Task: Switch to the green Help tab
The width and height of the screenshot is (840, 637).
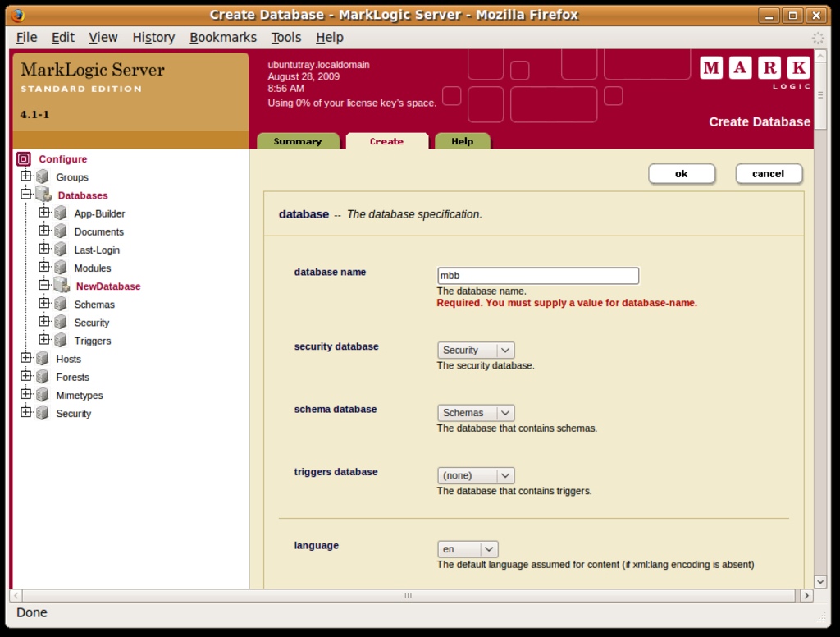Action: point(463,141)
